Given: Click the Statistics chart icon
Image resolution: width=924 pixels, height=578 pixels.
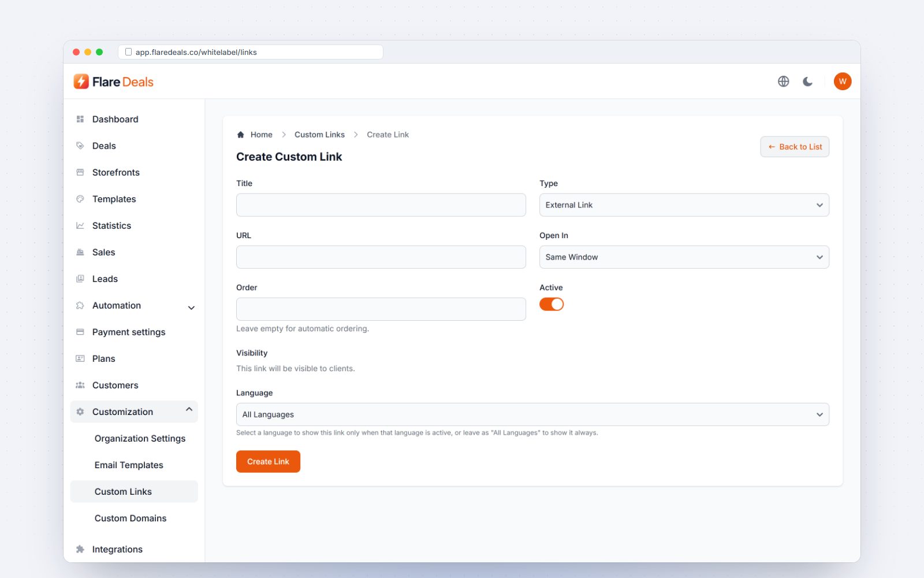Looking at the screenshot, I should 80,225.
